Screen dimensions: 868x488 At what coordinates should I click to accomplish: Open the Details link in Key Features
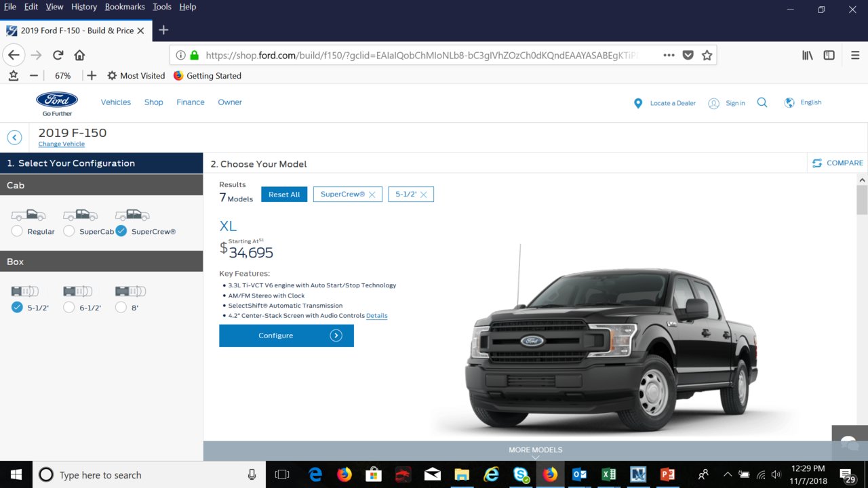pos(377,316)
